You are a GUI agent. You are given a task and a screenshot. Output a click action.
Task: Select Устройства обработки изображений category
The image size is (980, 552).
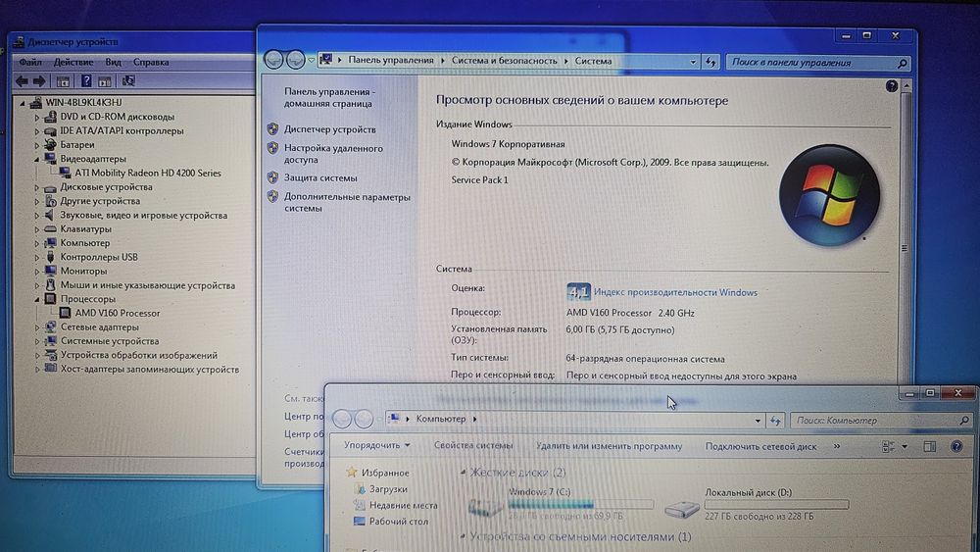(x=139, y=355)
